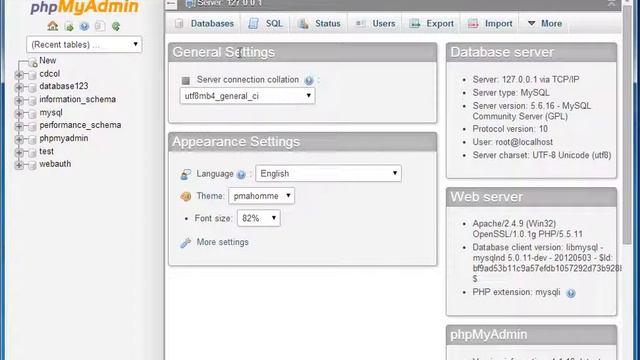Click the server icon in breadcrumb bar
Screen dimensions: 640x360
[189, 4]
